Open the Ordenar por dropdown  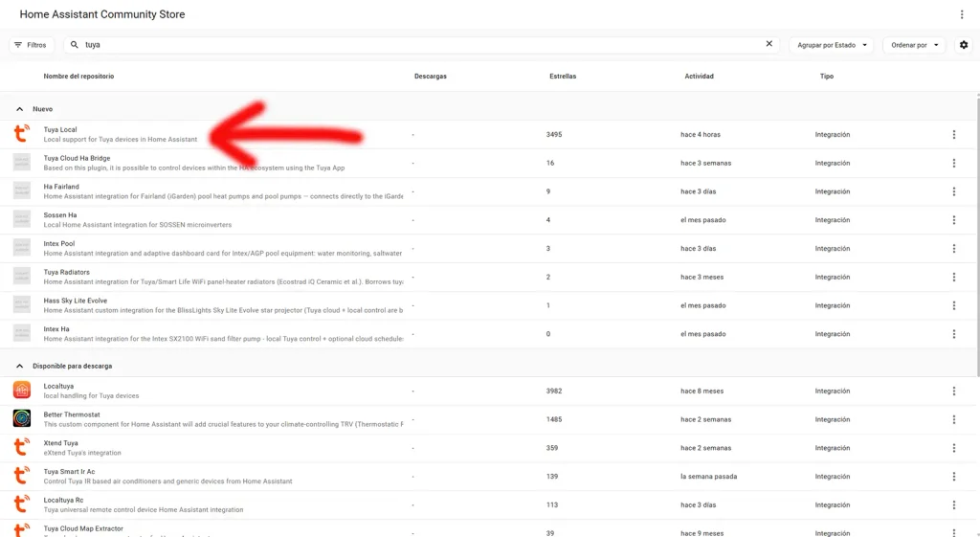coord(914,45)
